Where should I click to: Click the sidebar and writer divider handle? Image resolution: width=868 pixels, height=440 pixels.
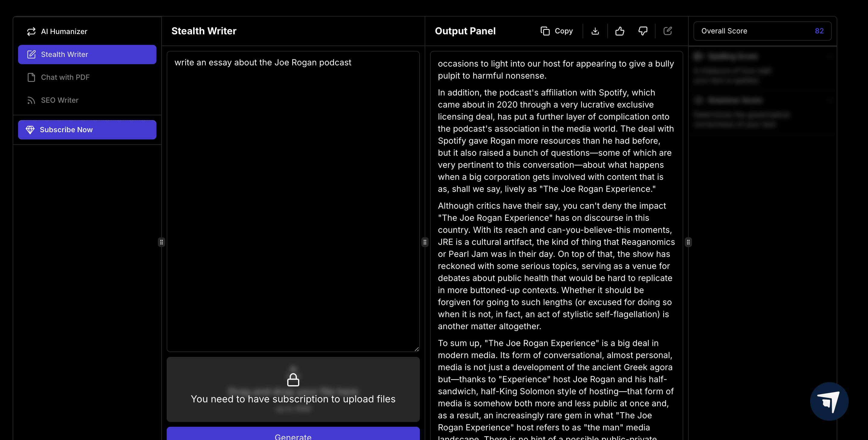click(x=162, y=242)
